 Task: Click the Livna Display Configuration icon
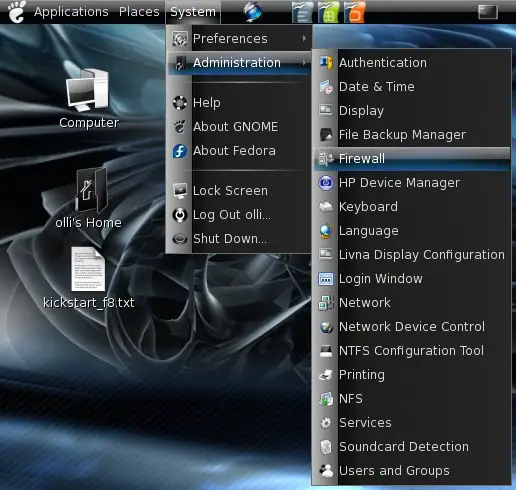326,254
